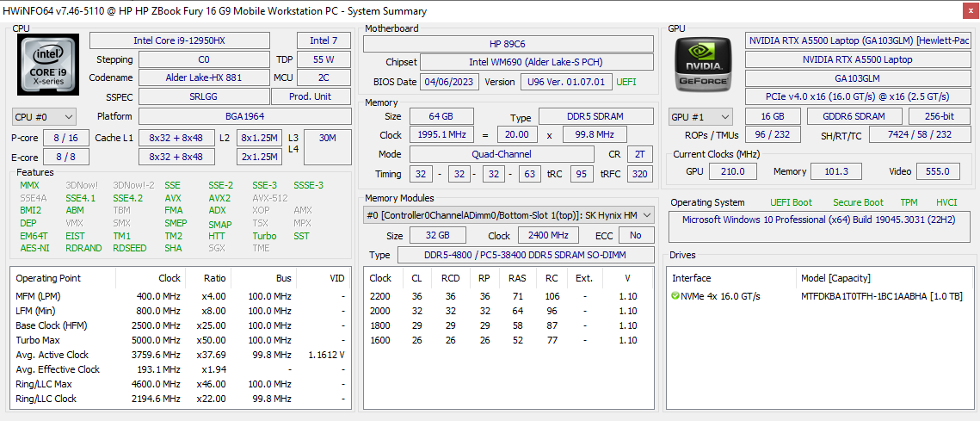The image size is (980, 421).
Task: Click the 7424 / 58 / 232 shader field
Action: pos(920,135)
